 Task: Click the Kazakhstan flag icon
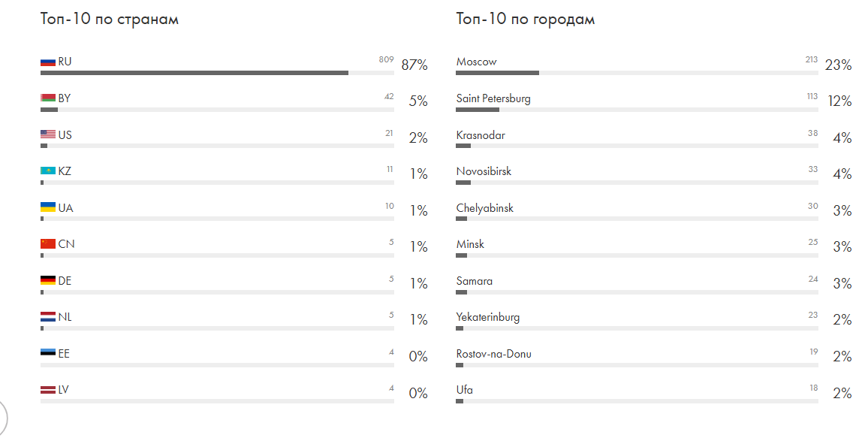tap(48, 171)
